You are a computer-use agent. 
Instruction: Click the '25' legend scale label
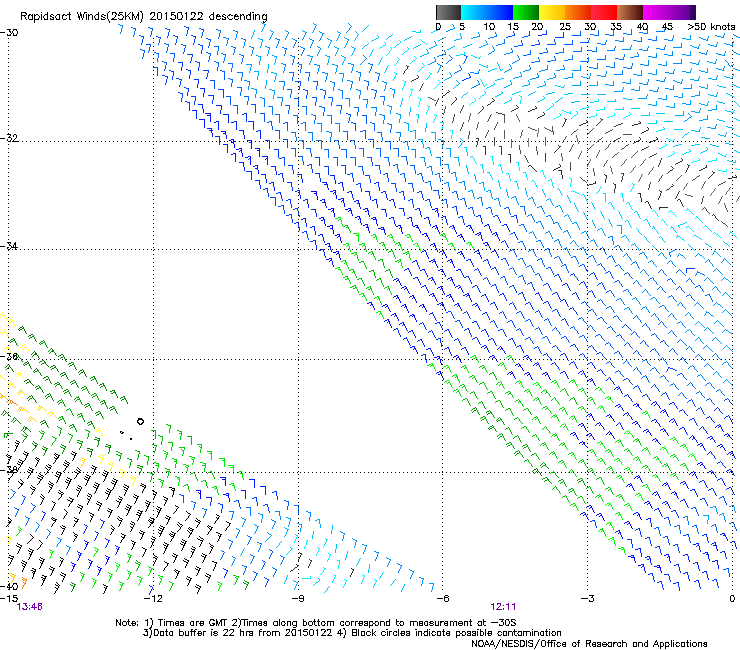point(565,27)
